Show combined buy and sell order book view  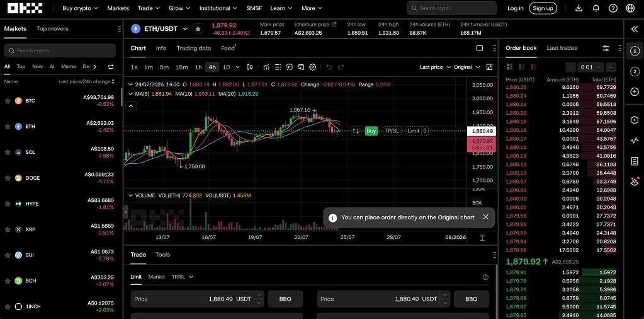tap(510, 67)
